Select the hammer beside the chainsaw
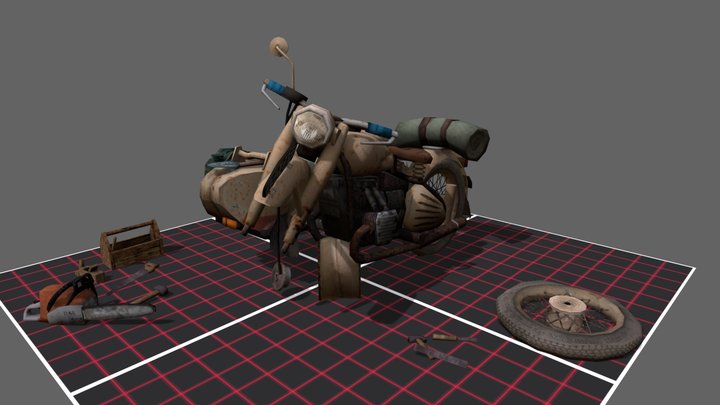Screen dimensions: 720x405 (150, 294)
